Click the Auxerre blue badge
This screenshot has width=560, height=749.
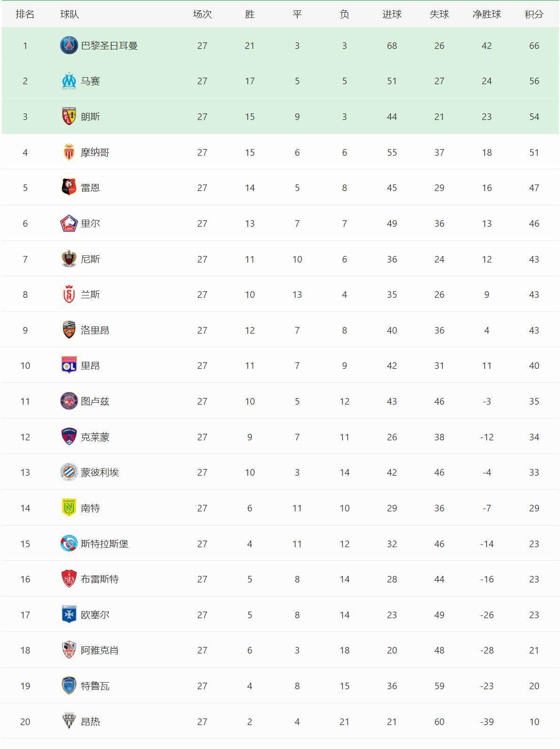[69, 615]
